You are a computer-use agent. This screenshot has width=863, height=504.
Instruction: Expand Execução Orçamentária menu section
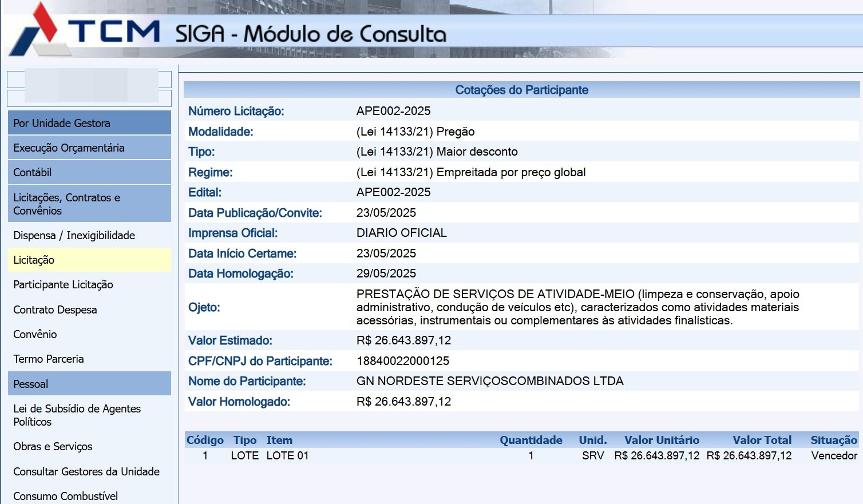point(89,148)
